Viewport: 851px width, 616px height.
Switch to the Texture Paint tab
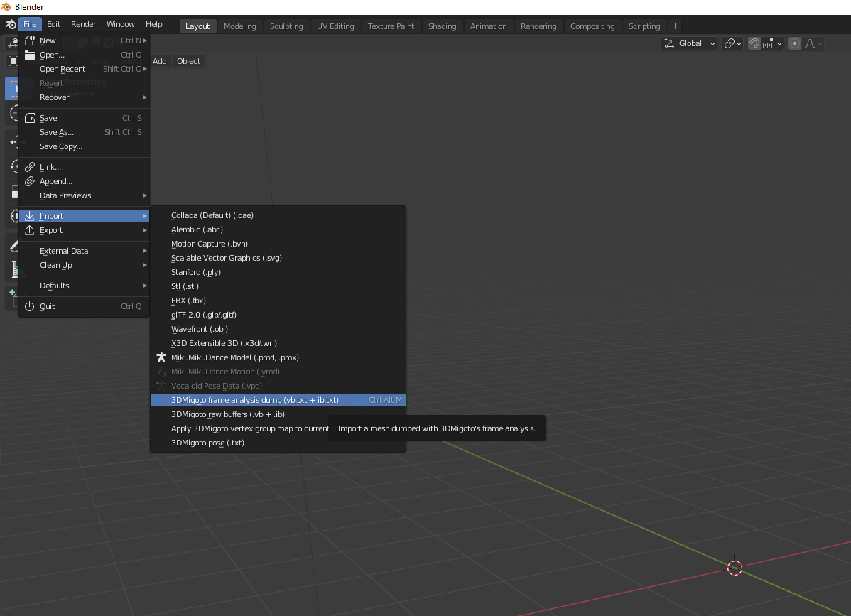(391, 26)
